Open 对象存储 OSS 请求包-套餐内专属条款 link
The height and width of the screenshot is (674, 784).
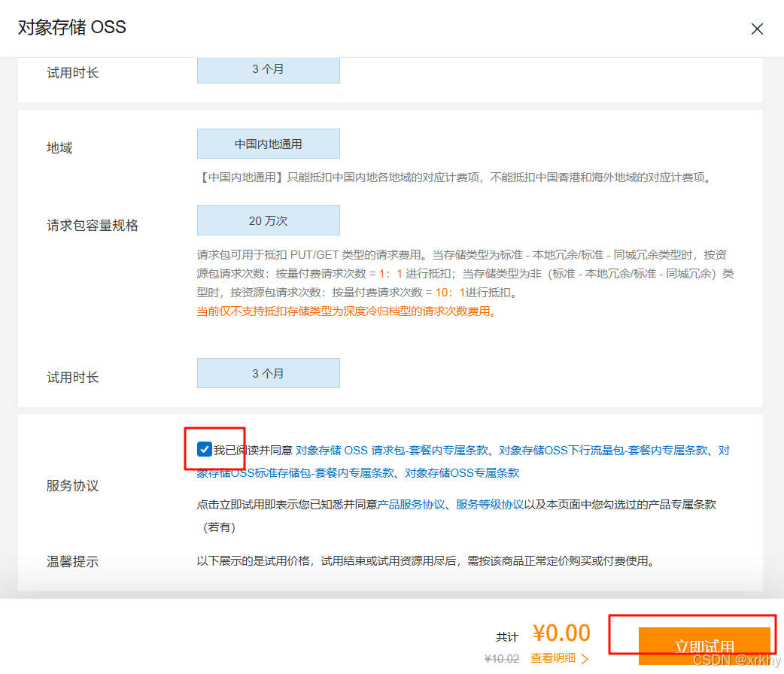[392, 451]
